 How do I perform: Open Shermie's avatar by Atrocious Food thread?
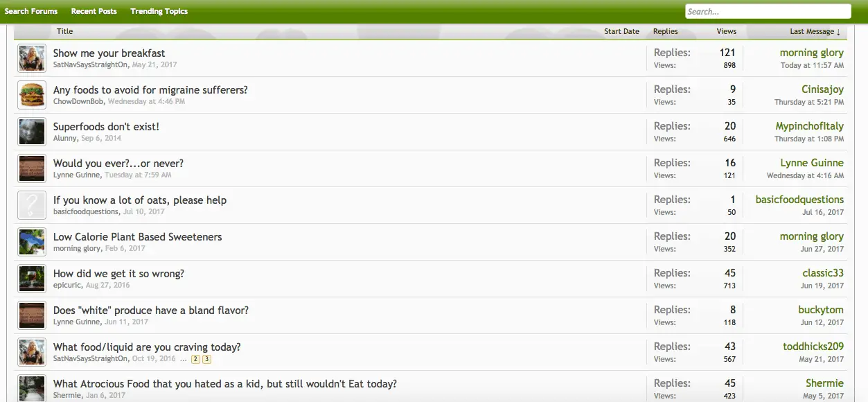point(32,388)
